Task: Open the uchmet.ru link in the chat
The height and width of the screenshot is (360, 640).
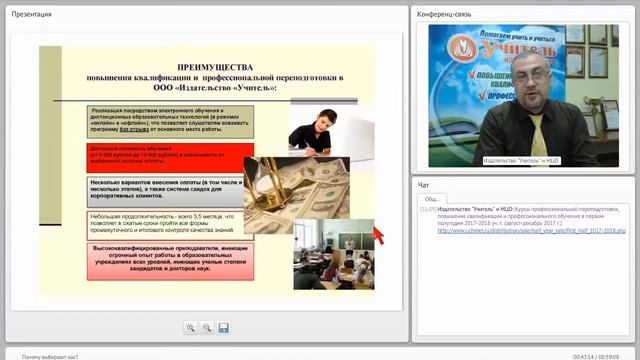Action: point(531,231)
